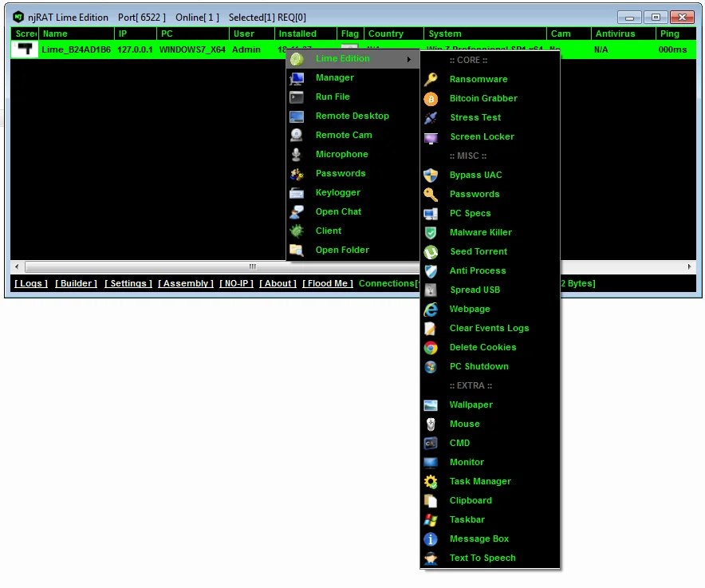Screen dimensions: 705x588
Task: Select Run File from the menu
Action: 333,97
